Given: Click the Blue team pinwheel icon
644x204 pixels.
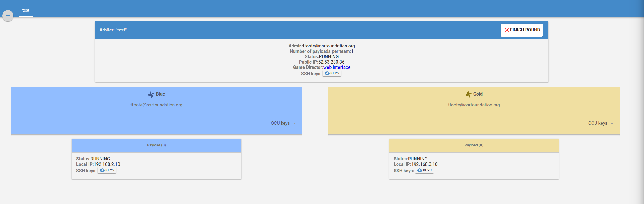Looking at the screenshot, I should click(x=151, y=94).
